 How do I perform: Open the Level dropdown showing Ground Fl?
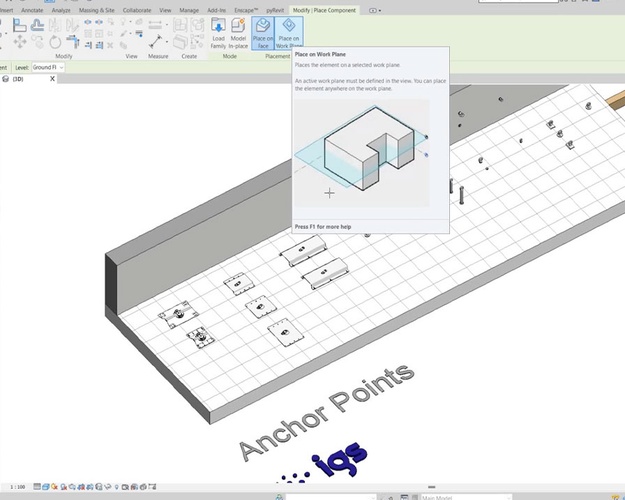pos(48,67)
